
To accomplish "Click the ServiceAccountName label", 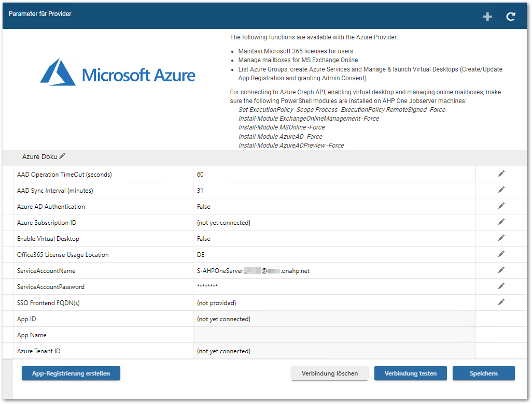I will pyautogui.click(x=46, y=271).
